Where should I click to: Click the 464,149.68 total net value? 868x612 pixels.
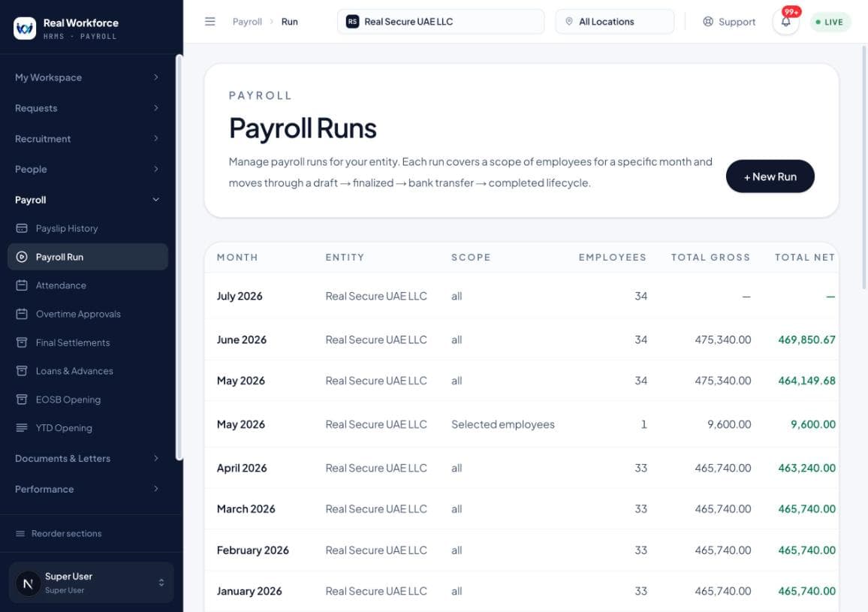click(x=806, y=381)
